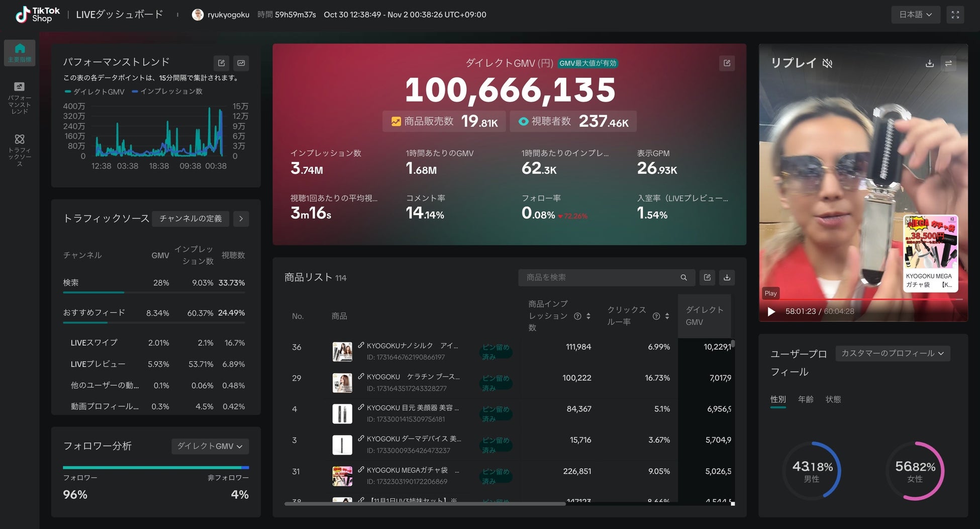Click the search magnifier in 商品を検索 field
The width and height of the screenshot is (980, 529).
tap(683, 277)
